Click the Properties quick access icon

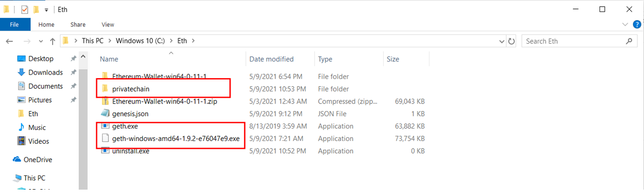25,9
